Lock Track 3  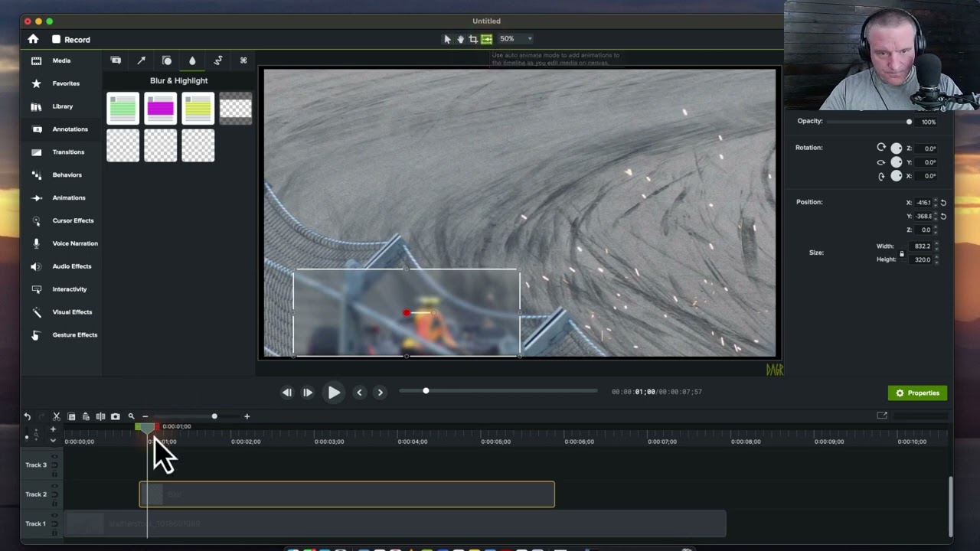(54, 474)
